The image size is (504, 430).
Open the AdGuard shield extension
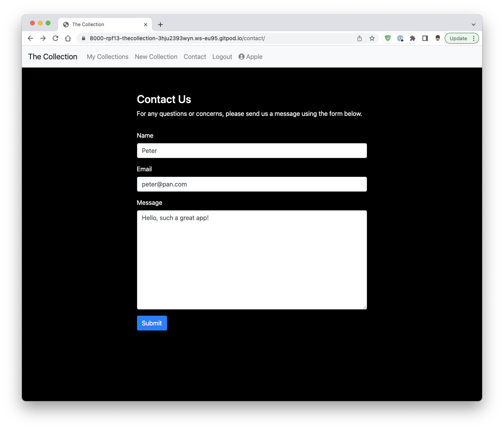tap(387, 38)
